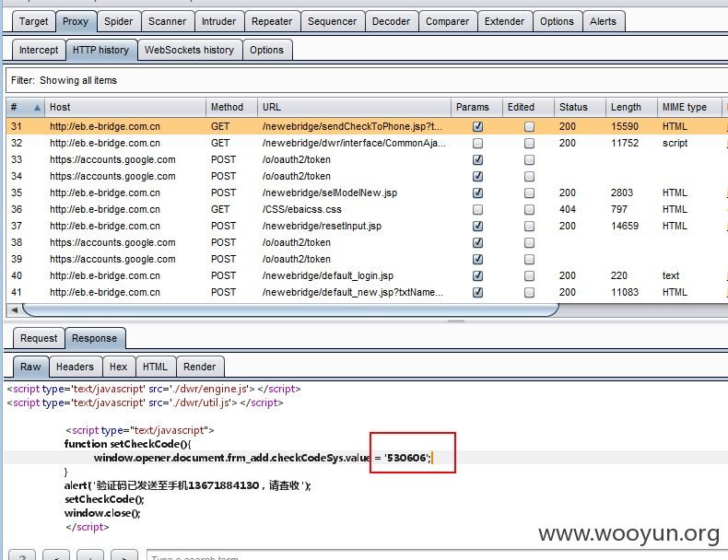Viewport: 728px width, 560px height.
Task: Select row 36 ebaicss.css request
Action: (x=367, y=209)
